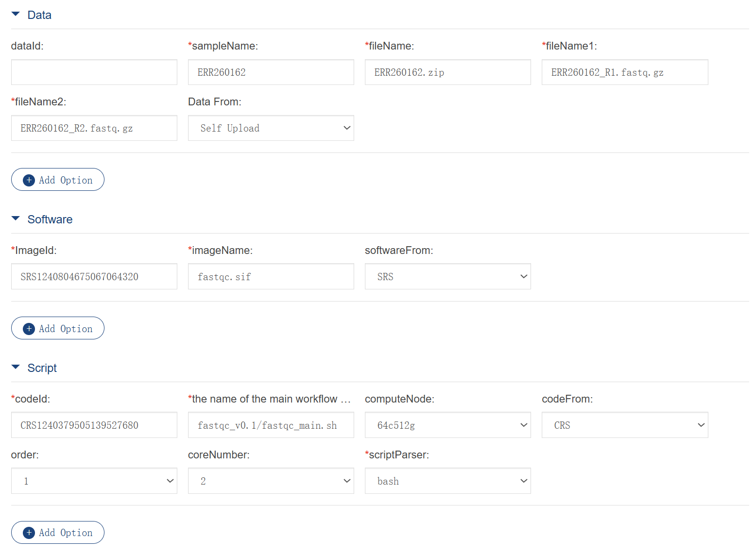The height and width of the screenshot is (555, 756).
Task: Click the empty dataId input field
Action: click(x=94, y=72)
